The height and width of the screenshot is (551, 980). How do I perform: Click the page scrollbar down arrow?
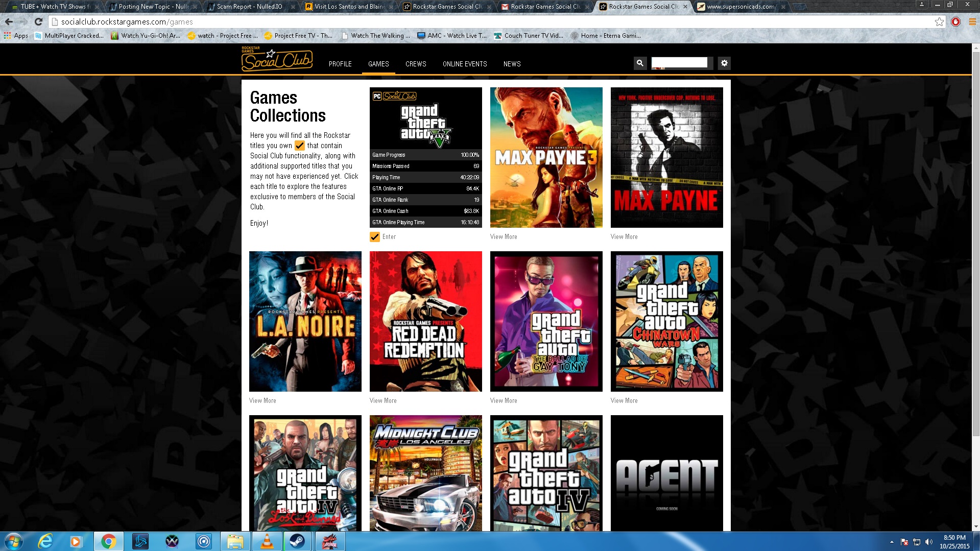tap(976, 526)
